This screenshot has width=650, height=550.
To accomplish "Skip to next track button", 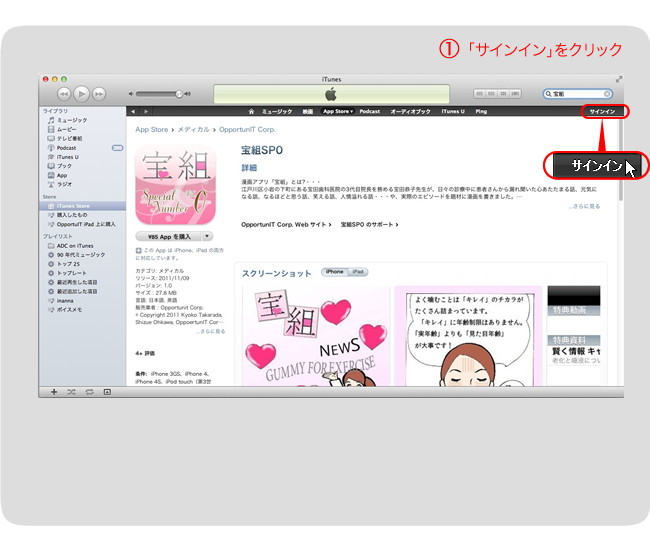I will tap(100, 93).
